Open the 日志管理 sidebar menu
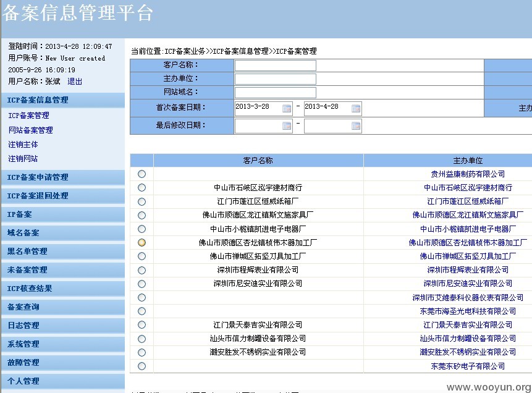This screenshot has height=393, width=532. point(63,326)
